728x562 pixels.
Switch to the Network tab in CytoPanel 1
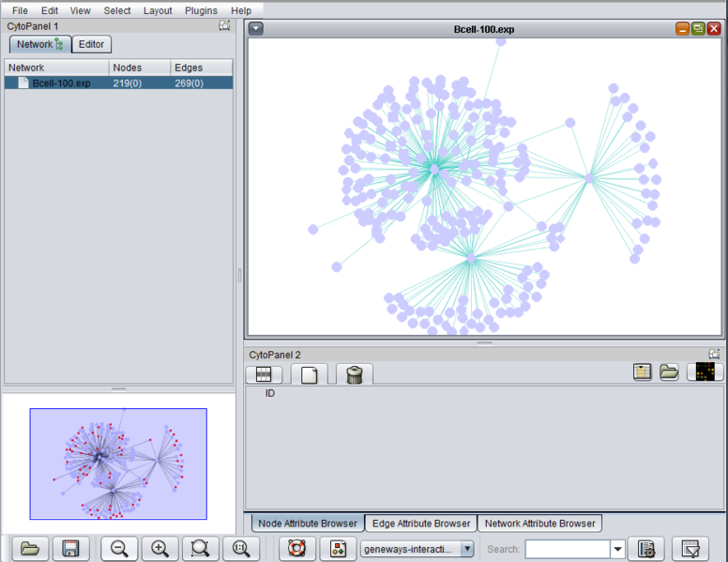(x=40, y=44)
